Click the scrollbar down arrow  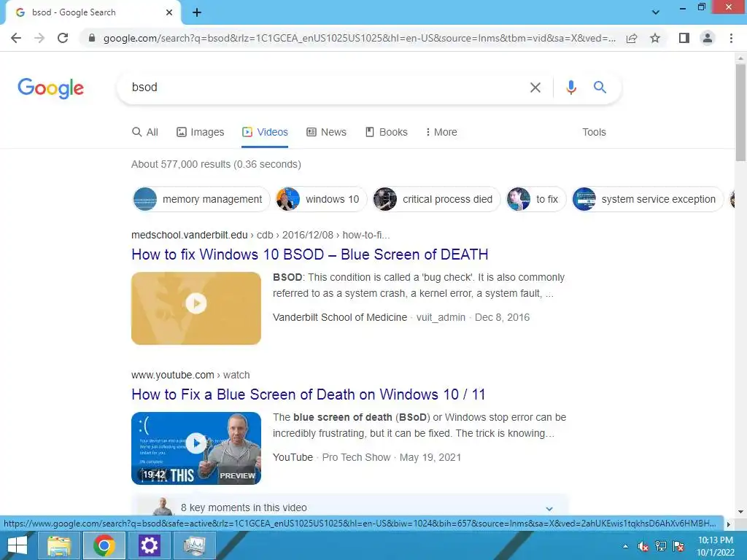pos(740,512)
